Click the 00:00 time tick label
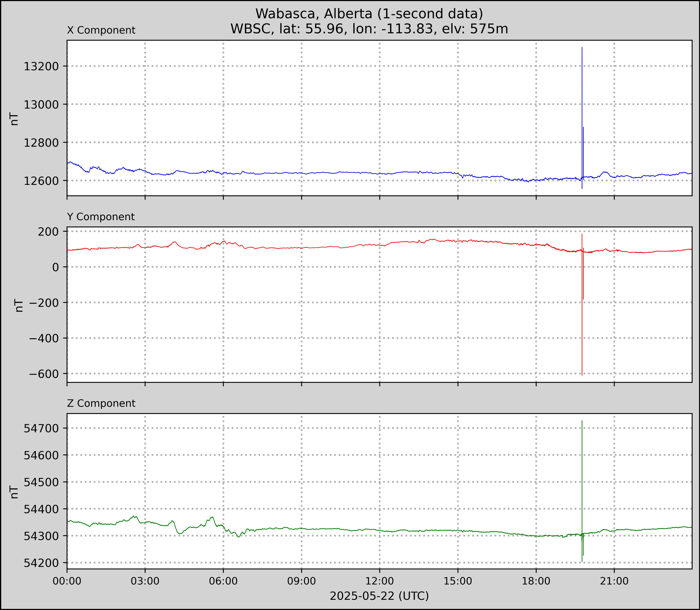Screen dimensions: 700x610 (67, 581)
